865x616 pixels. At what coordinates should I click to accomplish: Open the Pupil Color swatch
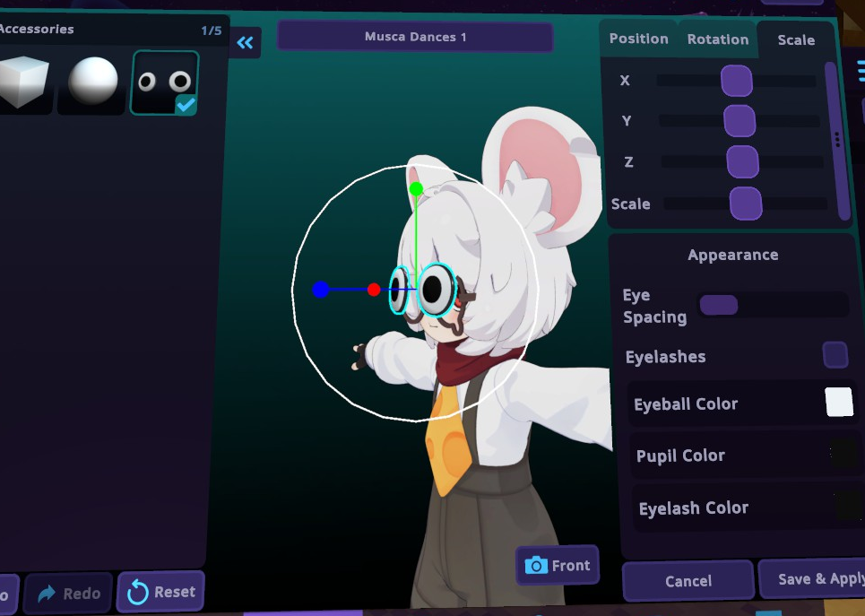tap(843, 454)
